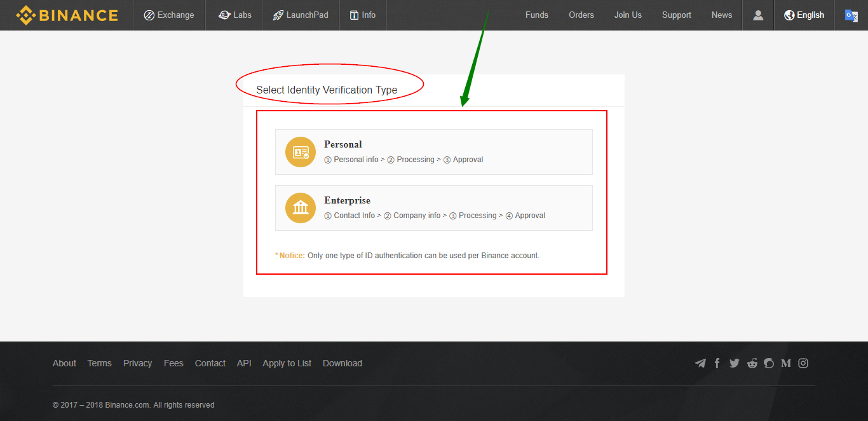Open the Contact footer link
The width and height of the screenshot is (868, 421).
pyautogui.click(x=210, y=363)
